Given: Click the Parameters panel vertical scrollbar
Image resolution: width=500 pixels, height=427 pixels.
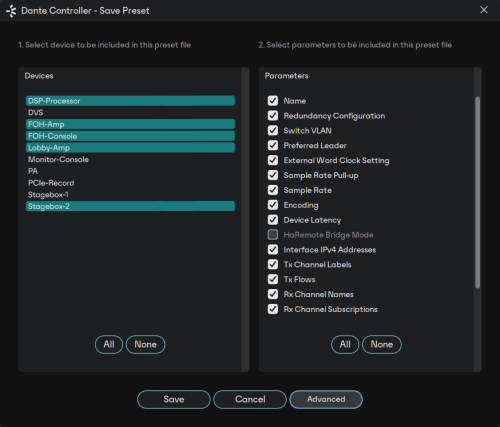Looking at the screenshot, I should (477, 192).
